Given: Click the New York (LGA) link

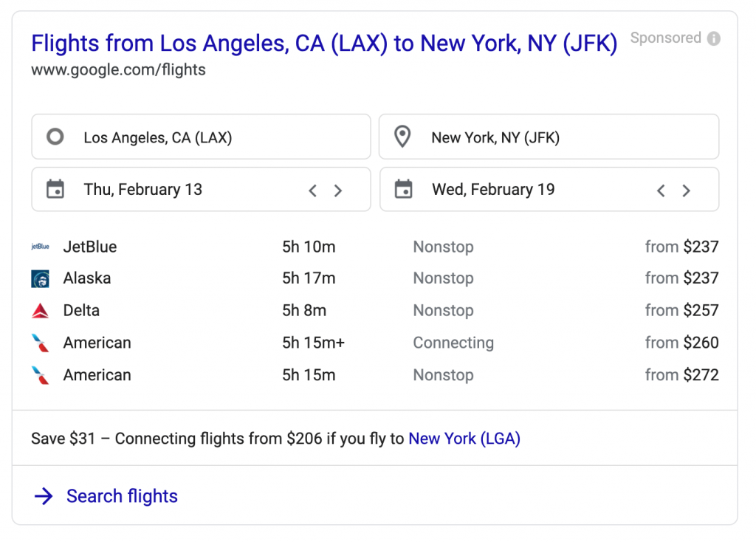Looking at the screenshot, I should pyautogui.click(x=464, y=439).
